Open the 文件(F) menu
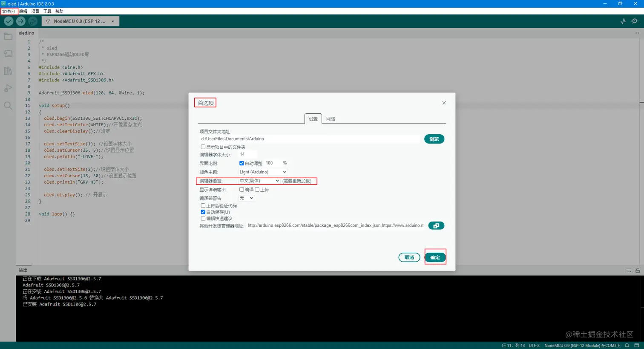Viewport: 644px width, 349px height. click(9, 11)
